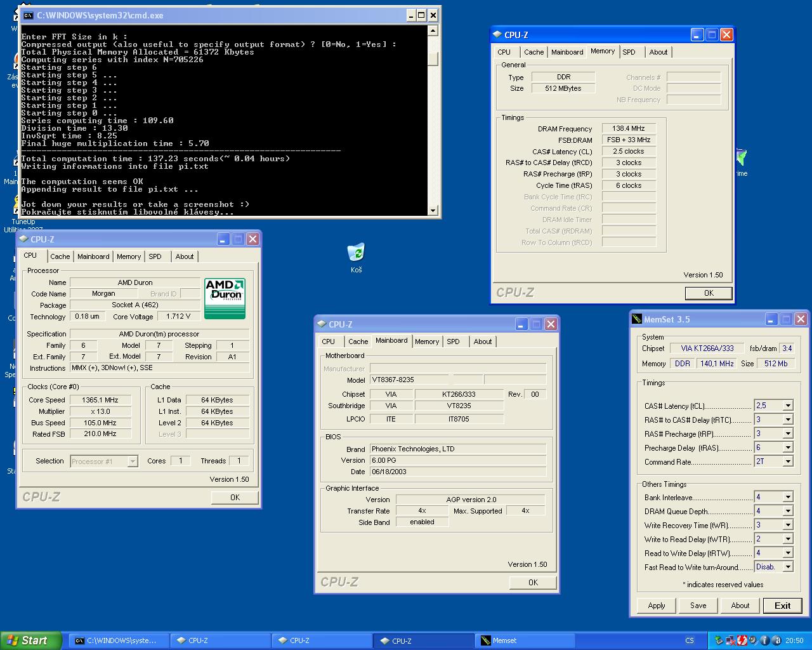Open CAS# Latency (tCL) dropdown in MemSet
Screen dimensions: 812x650
point(788,406)
